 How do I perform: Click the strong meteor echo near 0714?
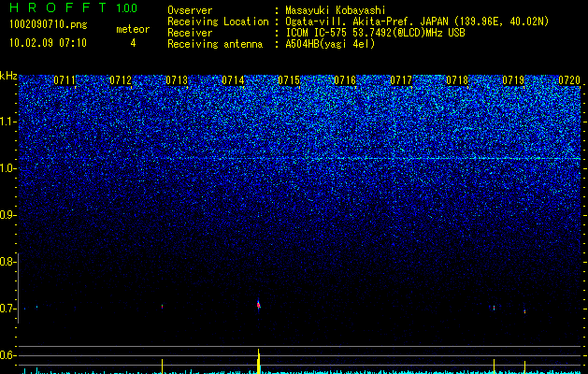(x=258, y=305)
